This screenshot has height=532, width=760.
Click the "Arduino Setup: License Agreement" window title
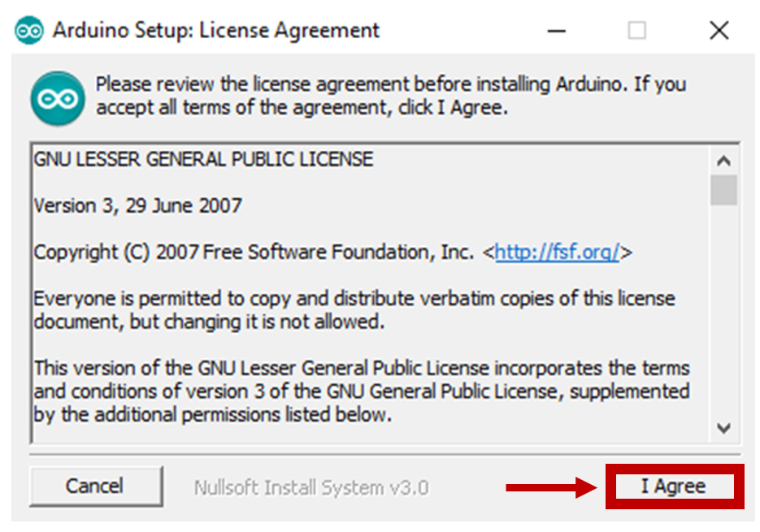(x=216, y=32)
